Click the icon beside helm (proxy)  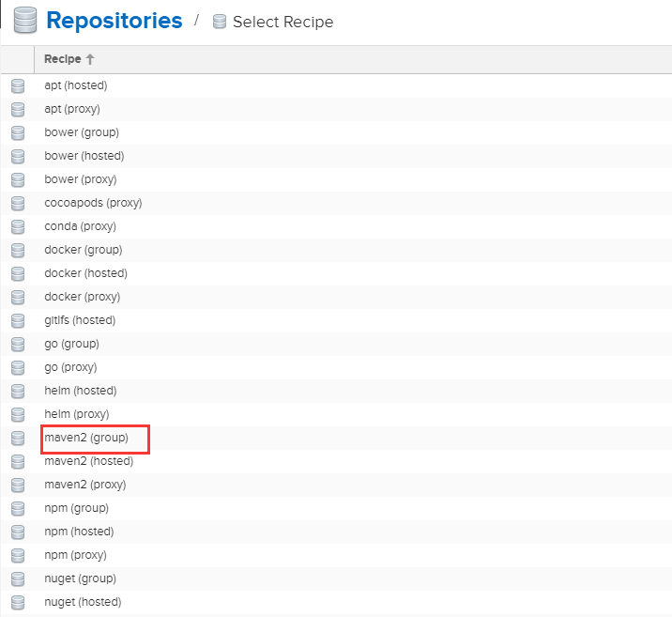pos(17,414)
